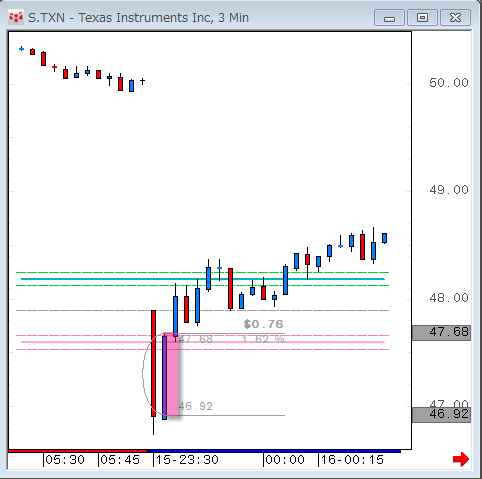Viewport: 482px width, 479px height.
Task: Click the 1.62 % measurement label
Action: click(263, 339)
